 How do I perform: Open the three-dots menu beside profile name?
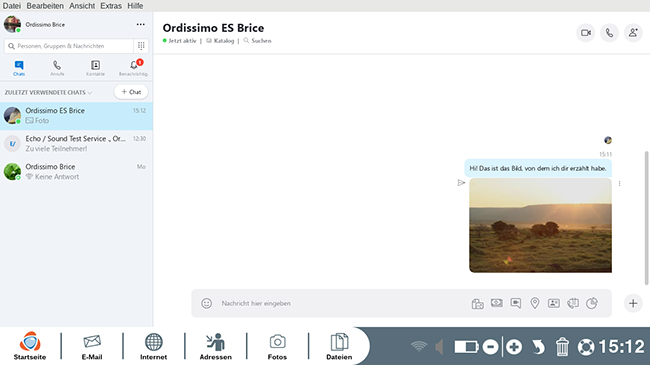click(141, 24)
